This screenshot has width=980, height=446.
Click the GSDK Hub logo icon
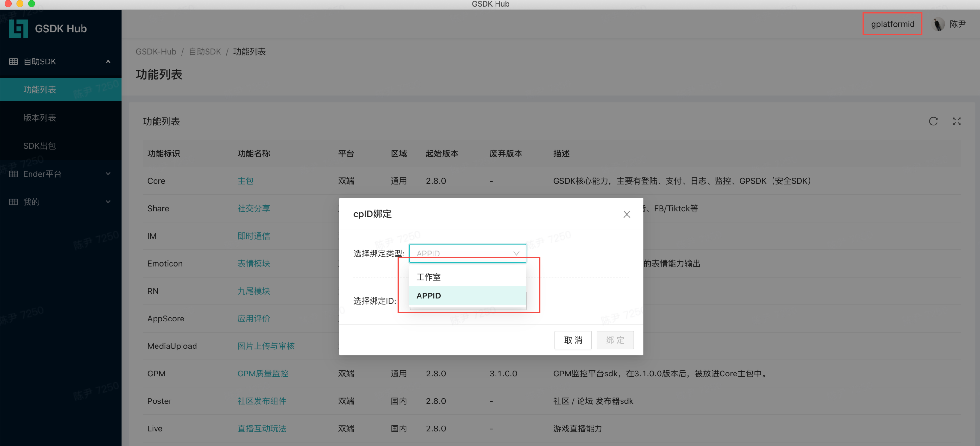click(x=19, y=29)
